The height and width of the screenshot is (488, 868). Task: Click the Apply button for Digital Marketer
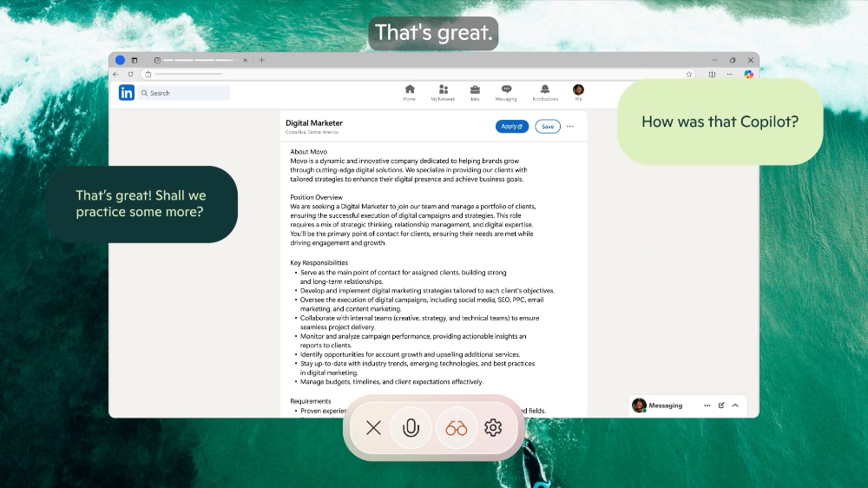pos(512,127)
